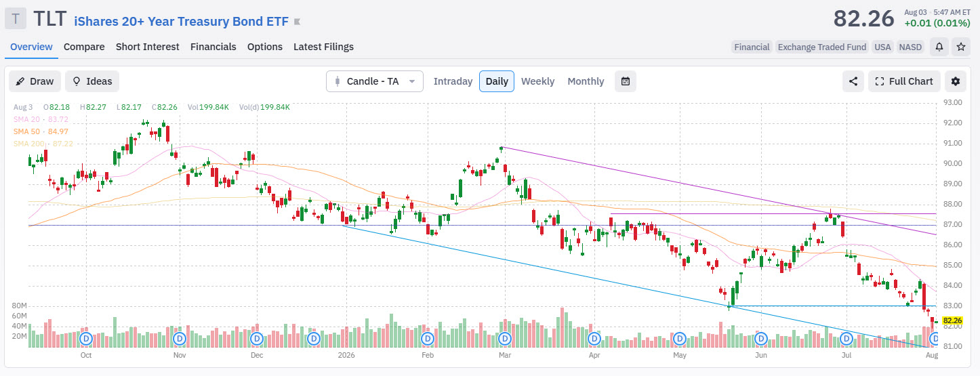Image resolution: width=980 pixels, height=376 pixels.
Task: Click the dividend marker above the Jun label
Action: (x=760, y=337)
